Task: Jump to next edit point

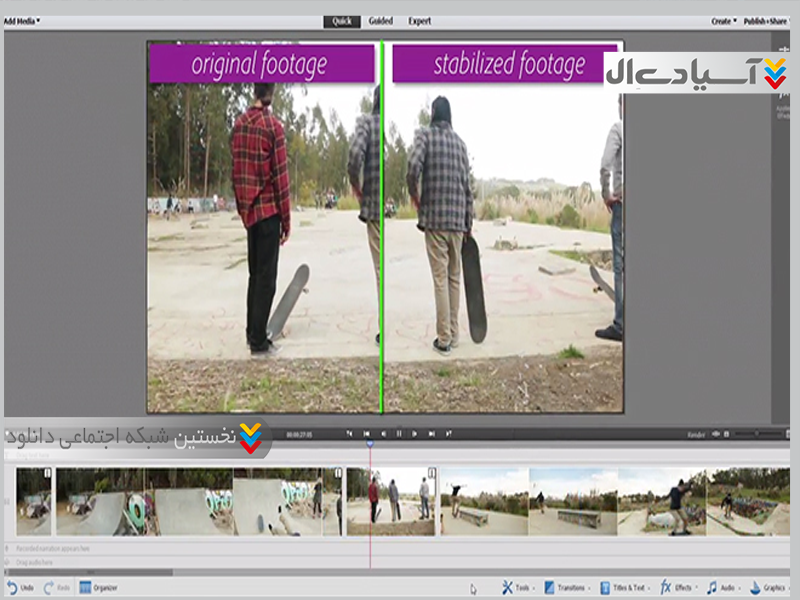Action: tap(431, 434)
